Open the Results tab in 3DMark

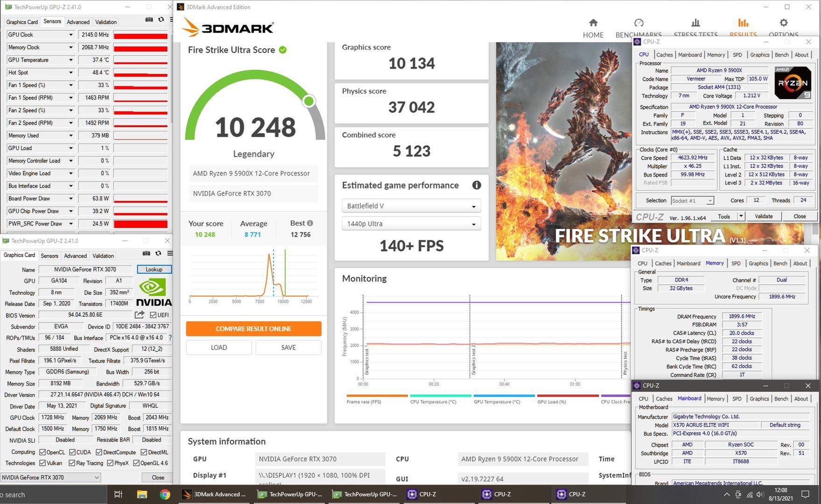743,28
